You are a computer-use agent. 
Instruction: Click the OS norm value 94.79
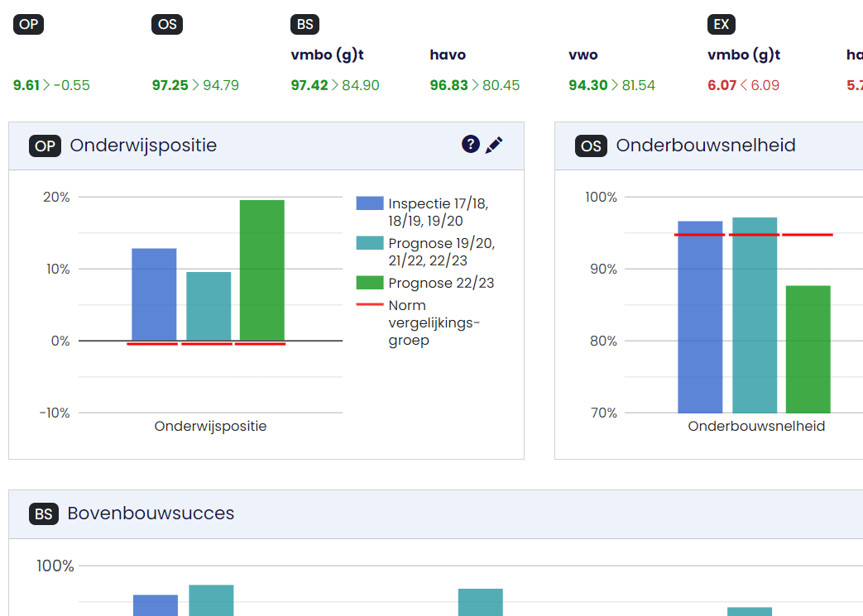point(221,85)
